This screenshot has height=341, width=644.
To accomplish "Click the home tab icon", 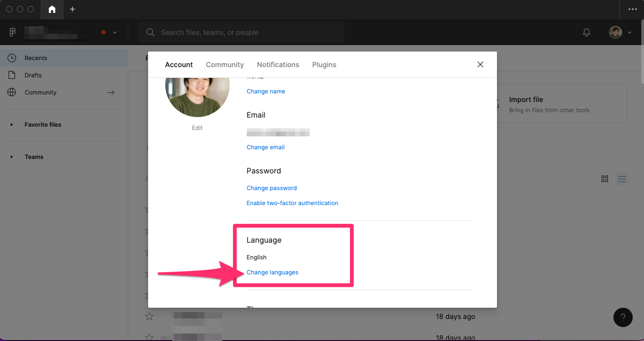I will pos(52,10).
